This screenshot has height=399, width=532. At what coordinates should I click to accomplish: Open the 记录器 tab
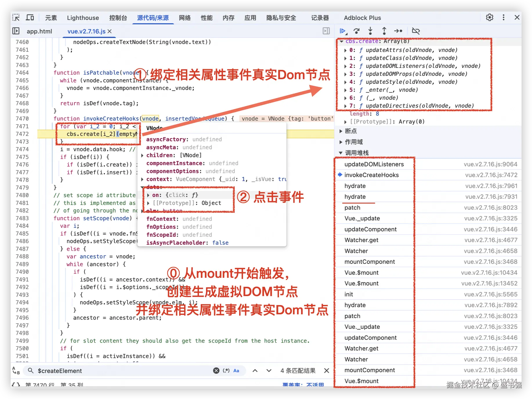coord(320,18)
